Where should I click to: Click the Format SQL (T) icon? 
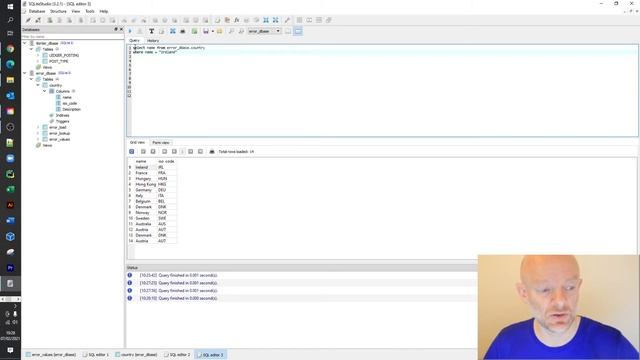(151, 31)
